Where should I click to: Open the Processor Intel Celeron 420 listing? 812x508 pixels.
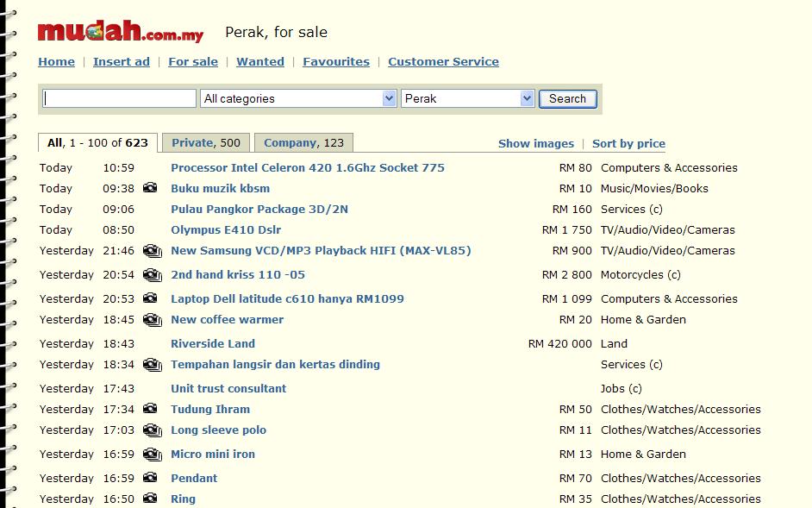pos(308,168)
